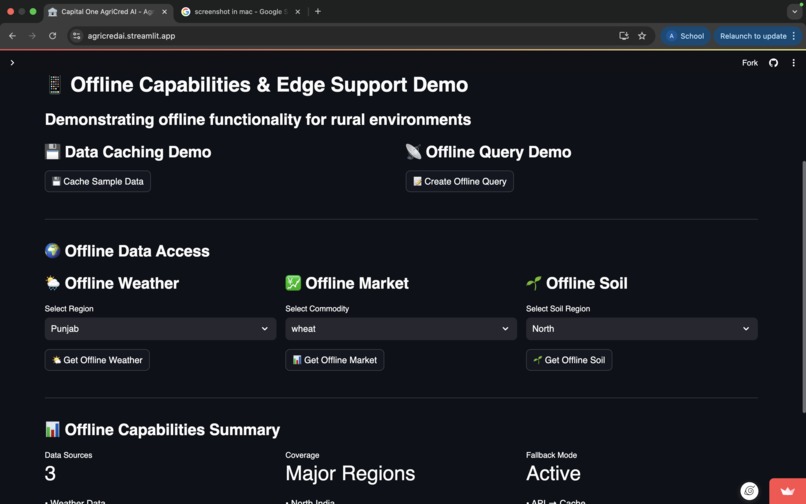Click the Offline Query Demo heading

pos(488,152)
